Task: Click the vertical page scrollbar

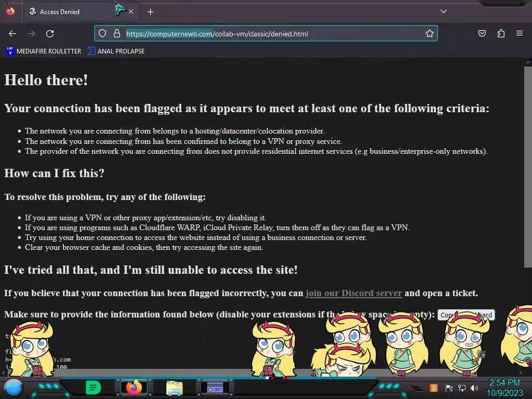Action: tap(528, 166)
